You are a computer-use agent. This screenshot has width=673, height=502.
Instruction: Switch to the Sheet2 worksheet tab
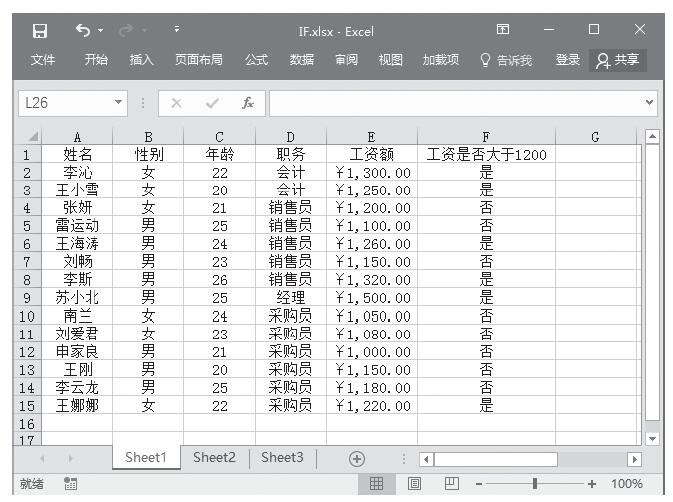click(214, 458)
